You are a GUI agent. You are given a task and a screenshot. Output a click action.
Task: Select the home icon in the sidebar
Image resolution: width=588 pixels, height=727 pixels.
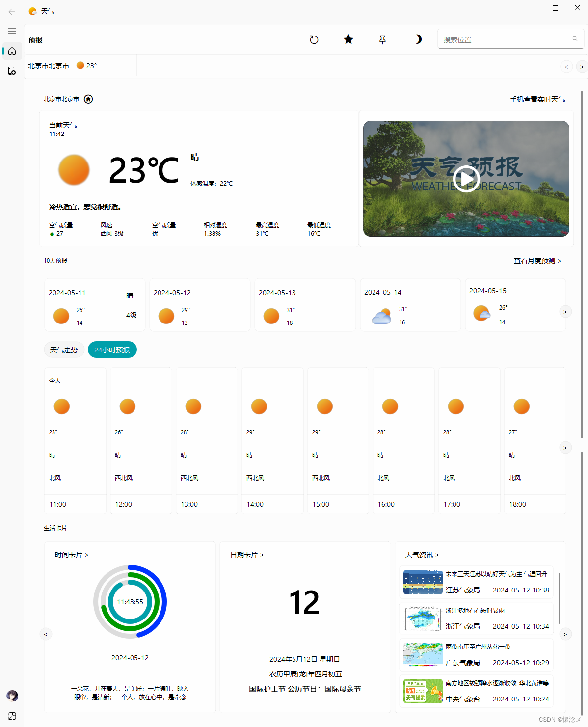pyautogui.click(x=12, y=51)
